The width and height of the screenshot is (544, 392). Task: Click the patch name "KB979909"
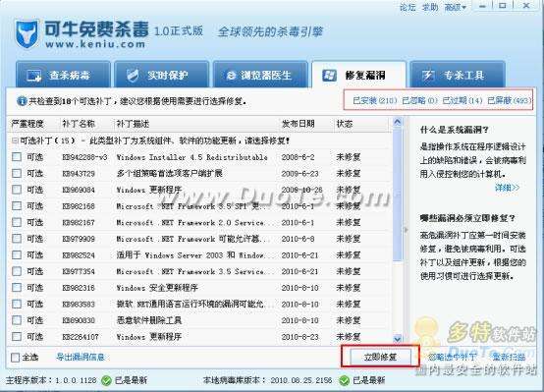pos(79,239)
